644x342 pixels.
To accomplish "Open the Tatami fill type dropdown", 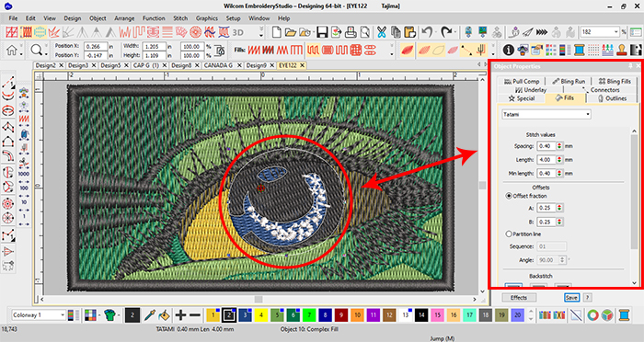I will [588, 115].
